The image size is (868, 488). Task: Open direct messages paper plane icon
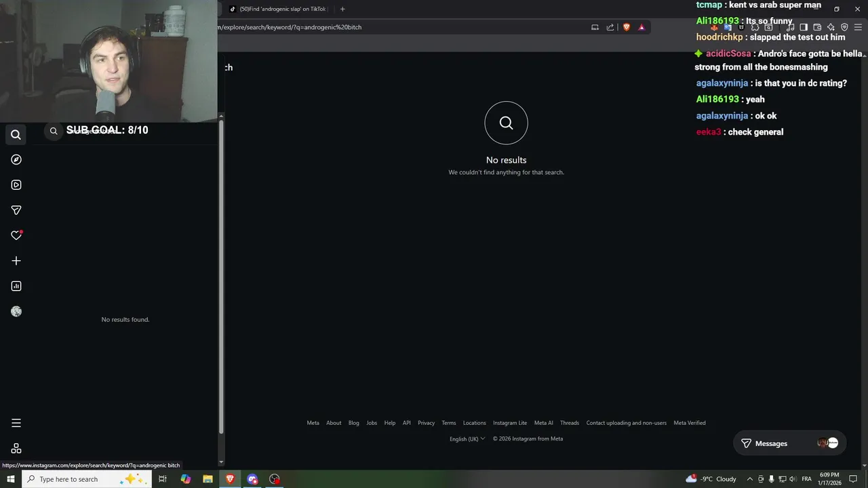tap(16, 210)
